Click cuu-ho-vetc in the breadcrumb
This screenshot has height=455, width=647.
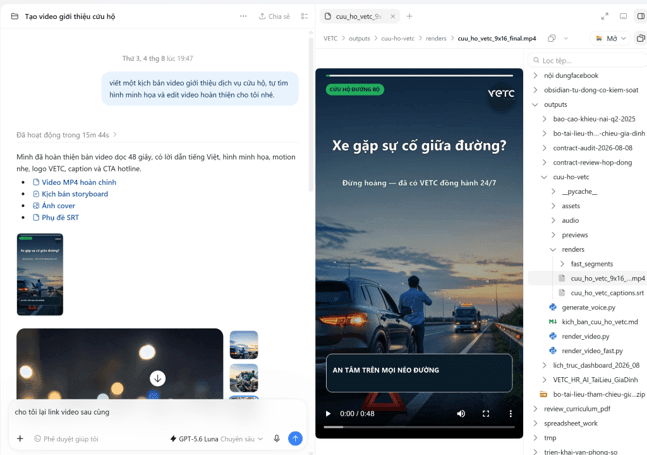coord(397,38)
